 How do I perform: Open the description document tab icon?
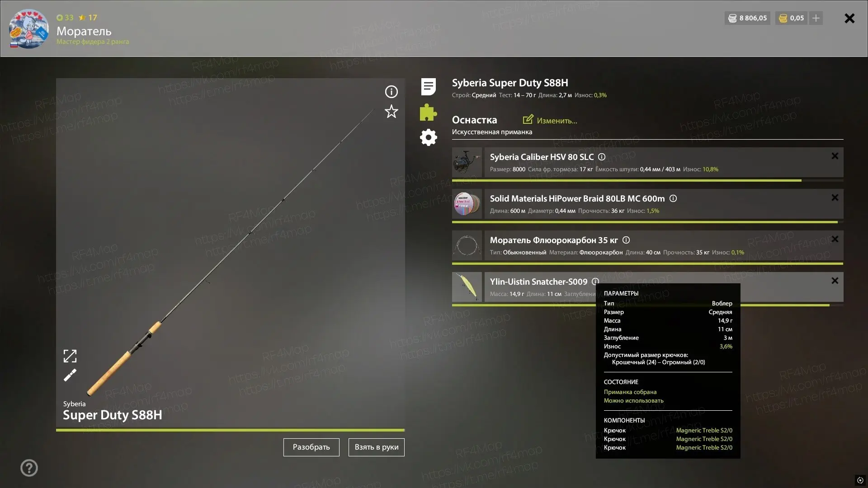428,87
